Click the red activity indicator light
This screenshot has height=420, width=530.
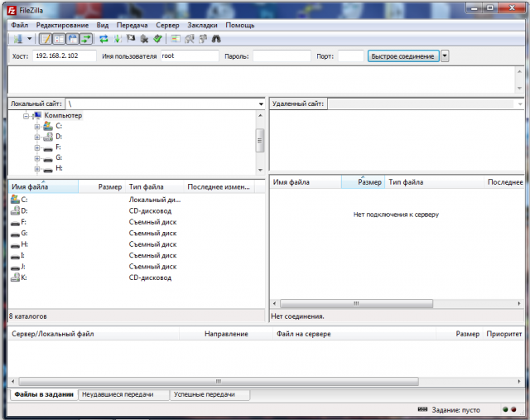[x=513, y=409]
